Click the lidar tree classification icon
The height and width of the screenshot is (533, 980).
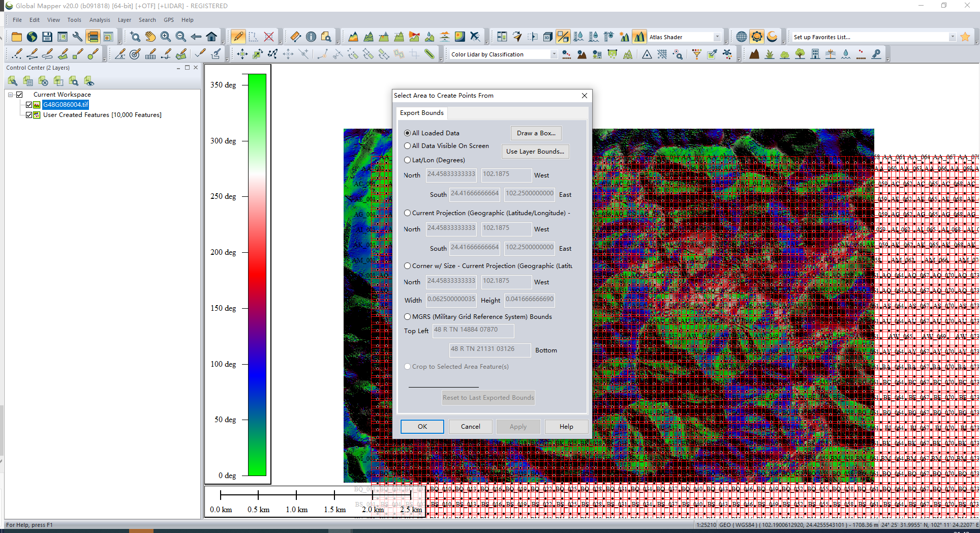pos(800,54)
